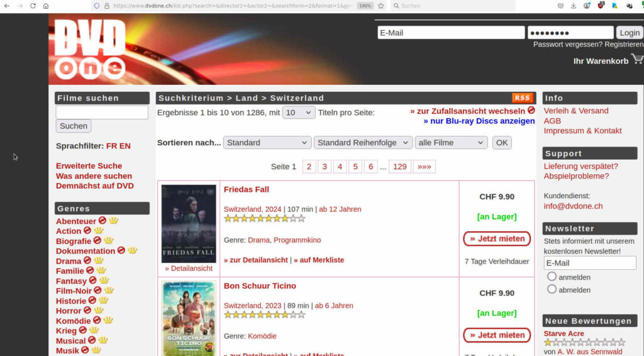The height and width of the screenshot is (356, 644).
Task: Click the login E-Mail input field
Action: pyautogui.click(x=451, y=33)
